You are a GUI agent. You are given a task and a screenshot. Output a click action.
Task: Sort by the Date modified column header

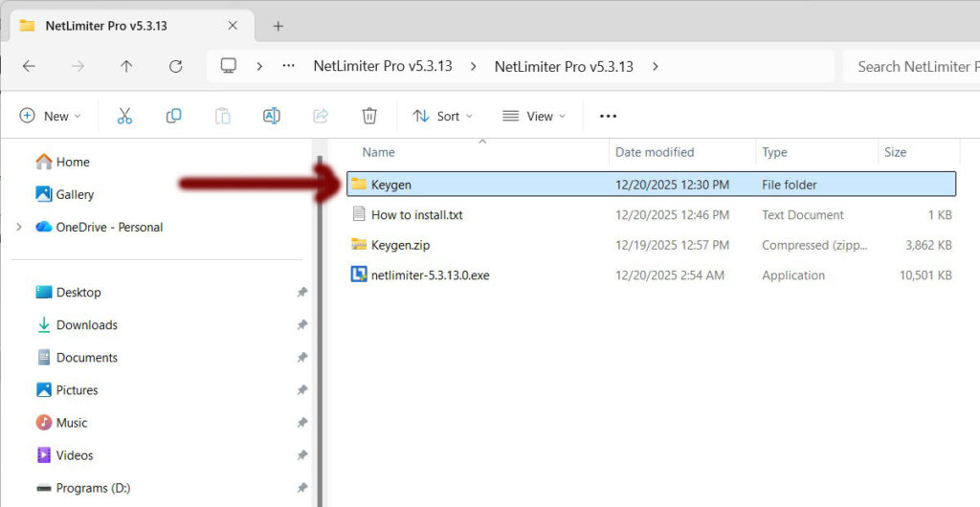(655, 152)
